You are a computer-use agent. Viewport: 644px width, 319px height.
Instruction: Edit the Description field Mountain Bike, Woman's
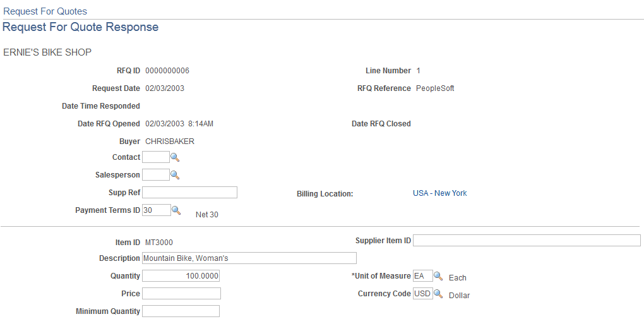pos(249,258)
